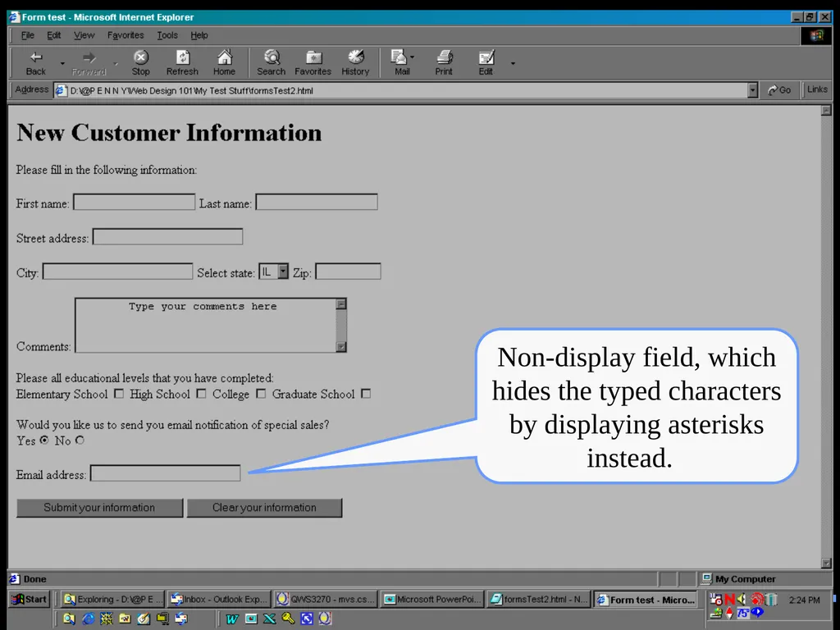This screenshot has height=630, width=840.
Task: Click the volume speaker tray icon
Action: tap(742, 600)
